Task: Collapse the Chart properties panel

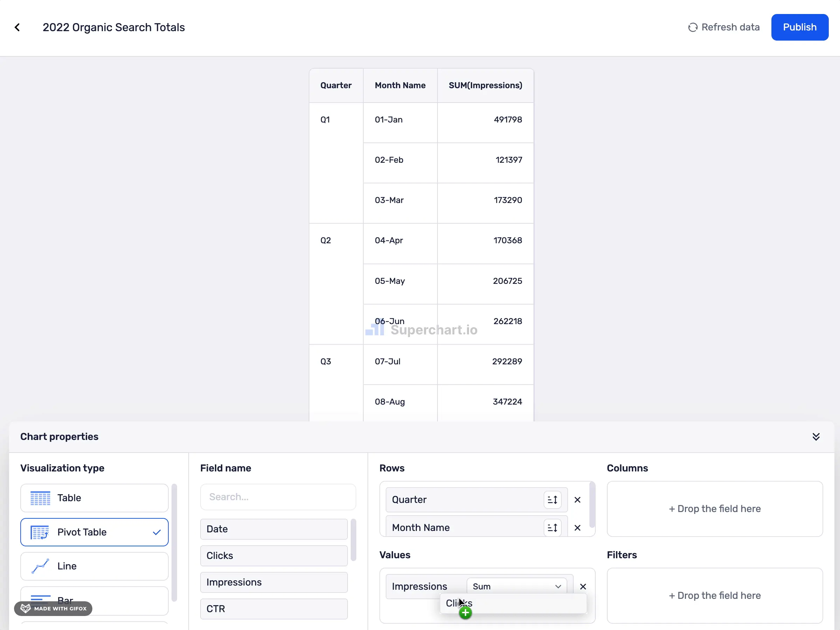Action: tap(816, 437)
